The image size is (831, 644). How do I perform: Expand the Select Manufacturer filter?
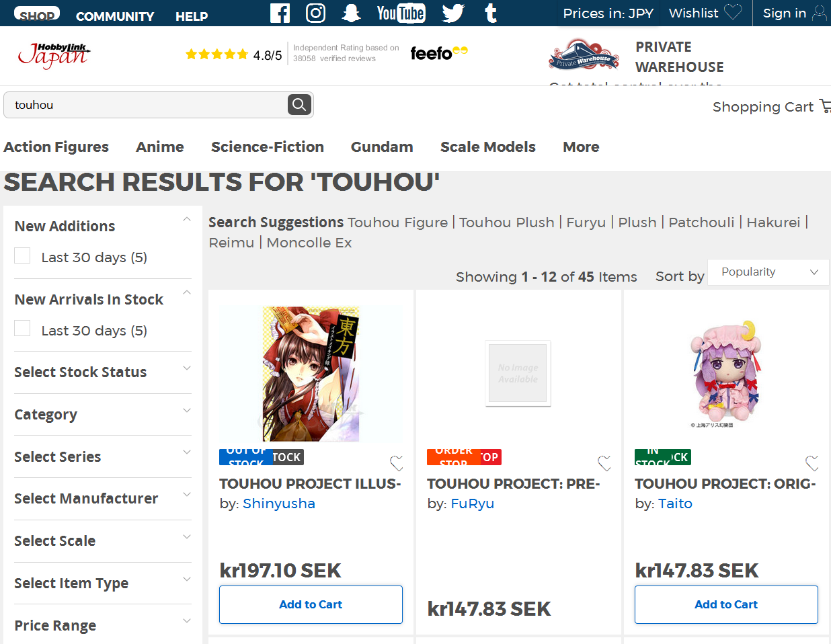tap(102, 498)
